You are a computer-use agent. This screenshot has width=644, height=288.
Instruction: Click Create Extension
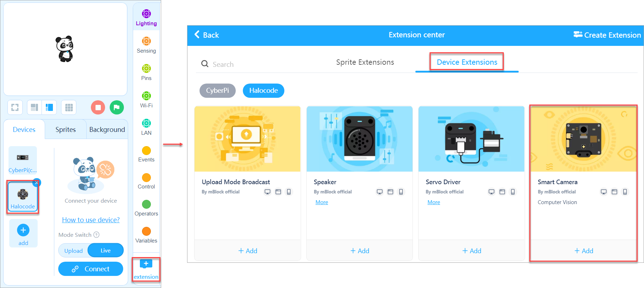pyautogui.click(x=607, y=35)
